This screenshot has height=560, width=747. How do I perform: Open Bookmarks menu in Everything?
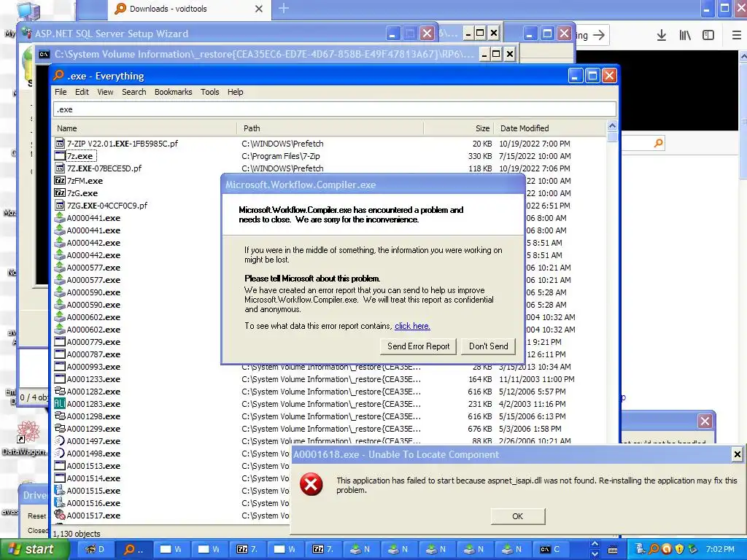point(174,92)
